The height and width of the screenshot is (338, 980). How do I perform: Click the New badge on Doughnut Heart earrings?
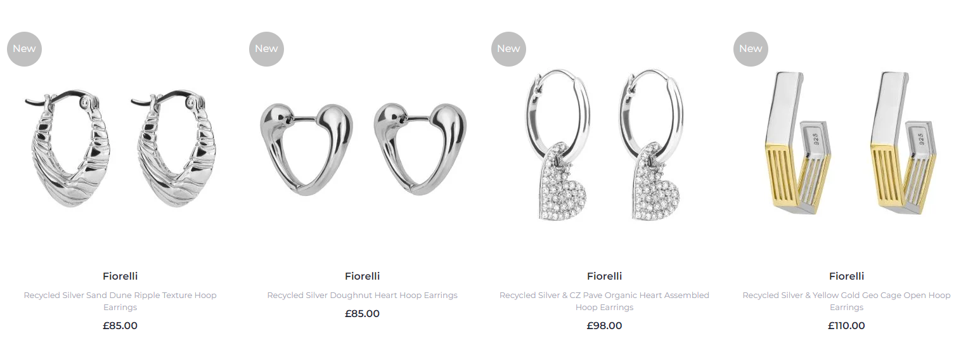(x=266, y=49)
